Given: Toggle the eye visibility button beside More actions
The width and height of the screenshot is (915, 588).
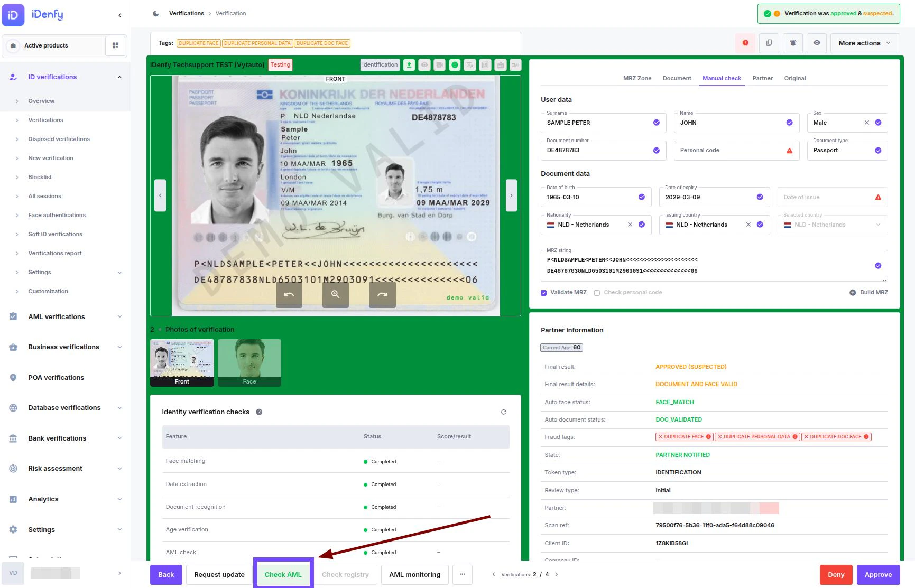Looking at the screenshot, I should [817, 43].
